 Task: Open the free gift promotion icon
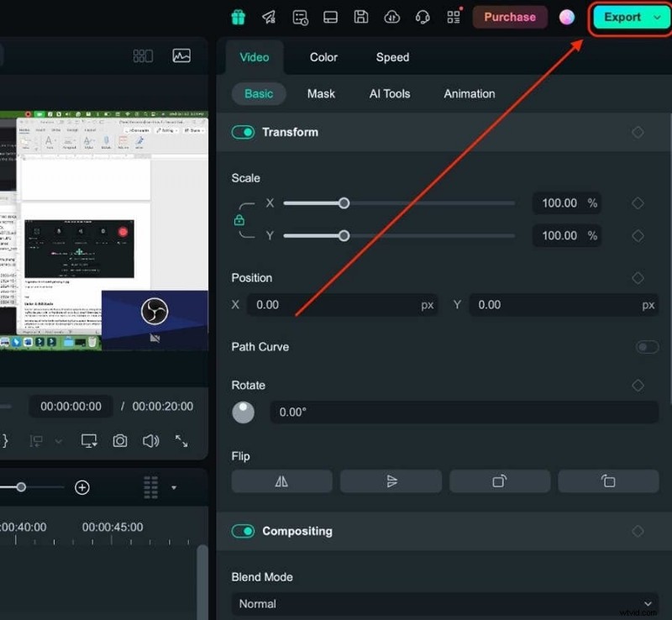click(x=238, y=17)
